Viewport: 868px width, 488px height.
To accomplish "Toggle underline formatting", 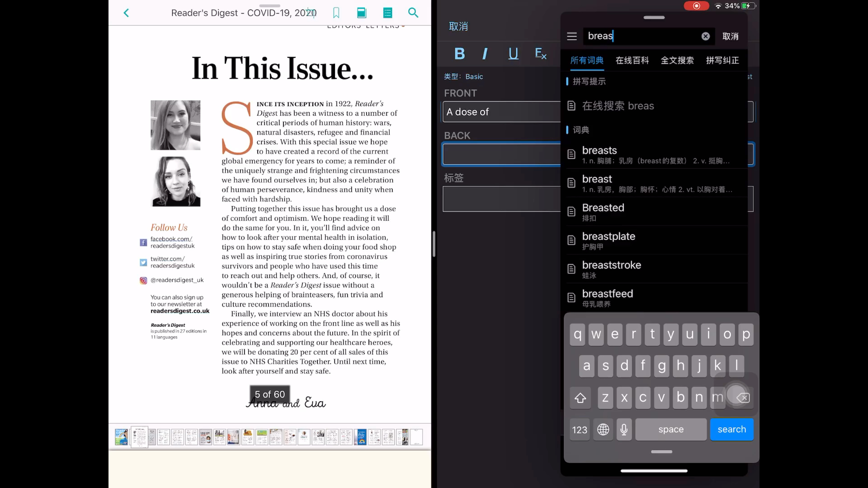I will coord(513,54).
